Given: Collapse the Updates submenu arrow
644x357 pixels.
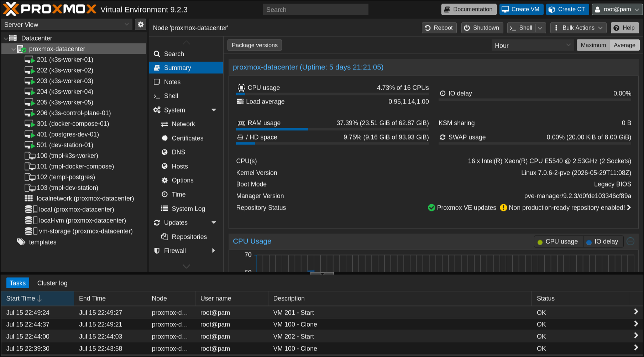Looking at the screenshot, I should pyautogui.click(x=214, y=222).
